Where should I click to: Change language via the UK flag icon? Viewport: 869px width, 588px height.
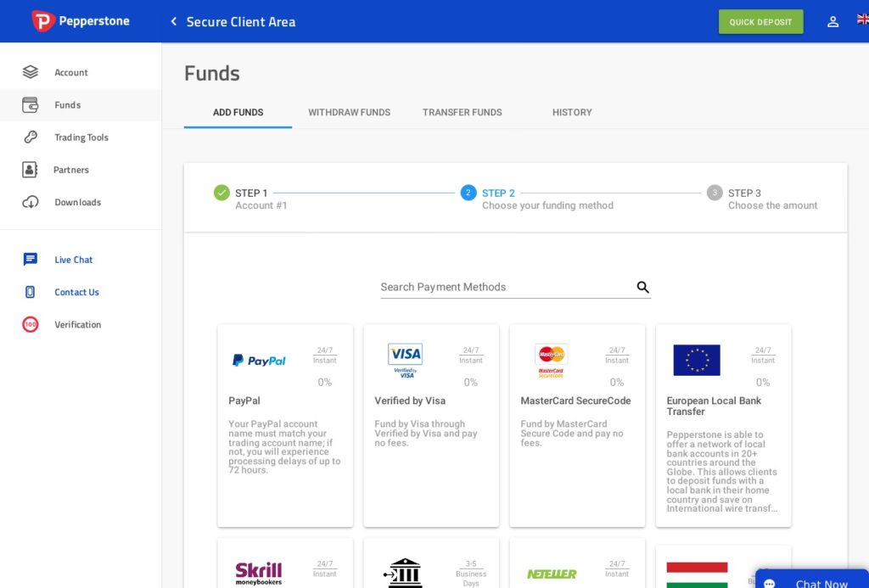click(x=862, y=20)
